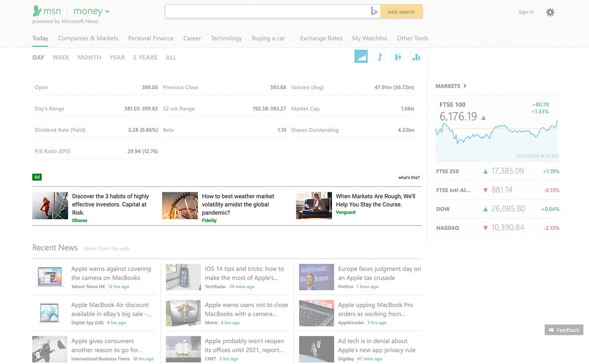Select the area chart type icon
589x364 pixels.
tap(361, 57)
